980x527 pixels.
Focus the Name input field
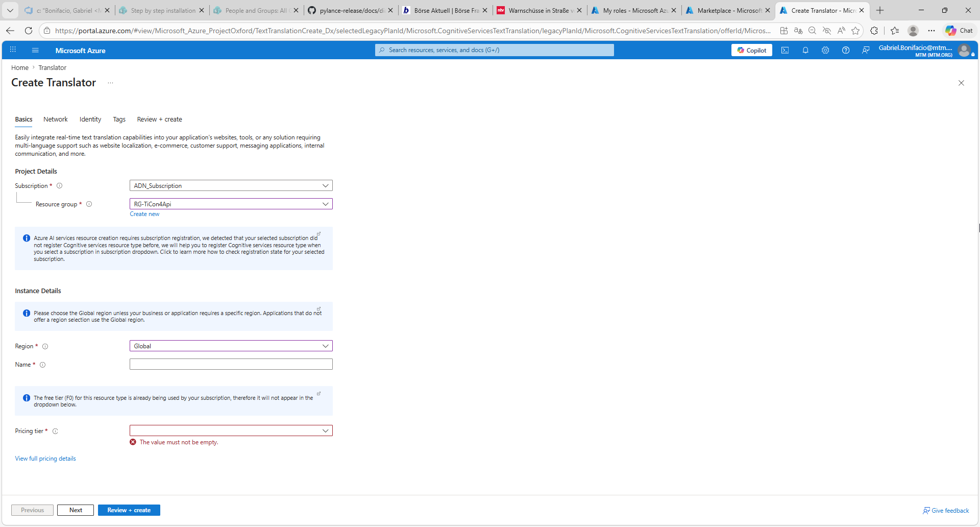click(231, 364)
